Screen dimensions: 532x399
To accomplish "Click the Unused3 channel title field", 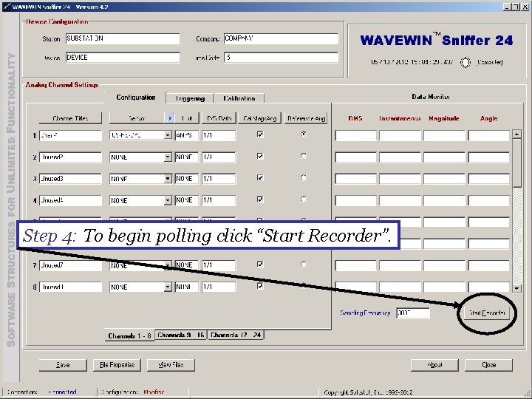I will click(71, 179).
